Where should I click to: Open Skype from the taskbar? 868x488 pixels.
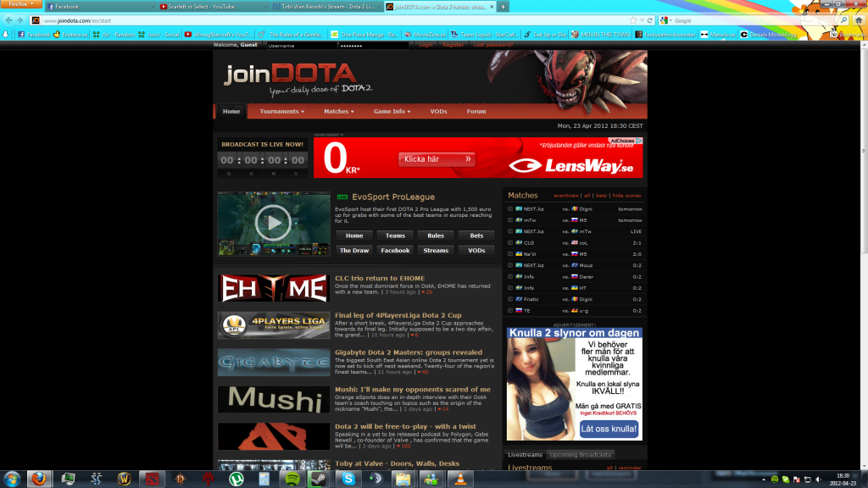pyautogui.click(x=348, y=479)
